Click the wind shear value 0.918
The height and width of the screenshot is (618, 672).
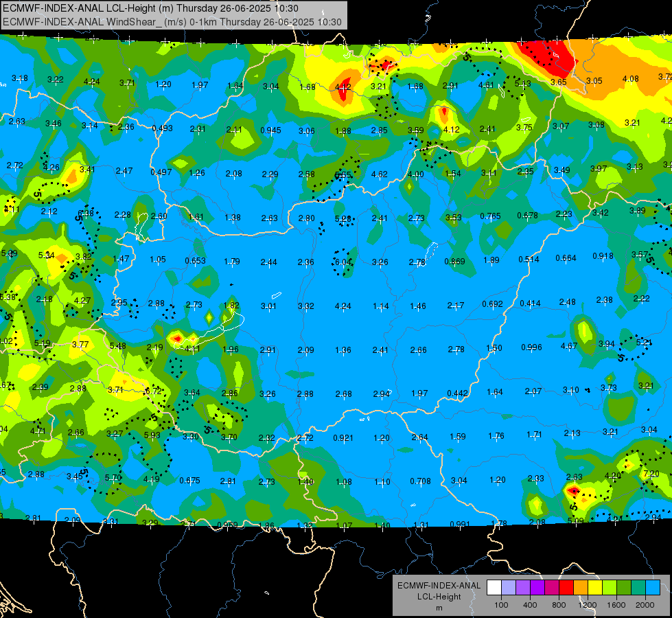click(x=603, y=256)
